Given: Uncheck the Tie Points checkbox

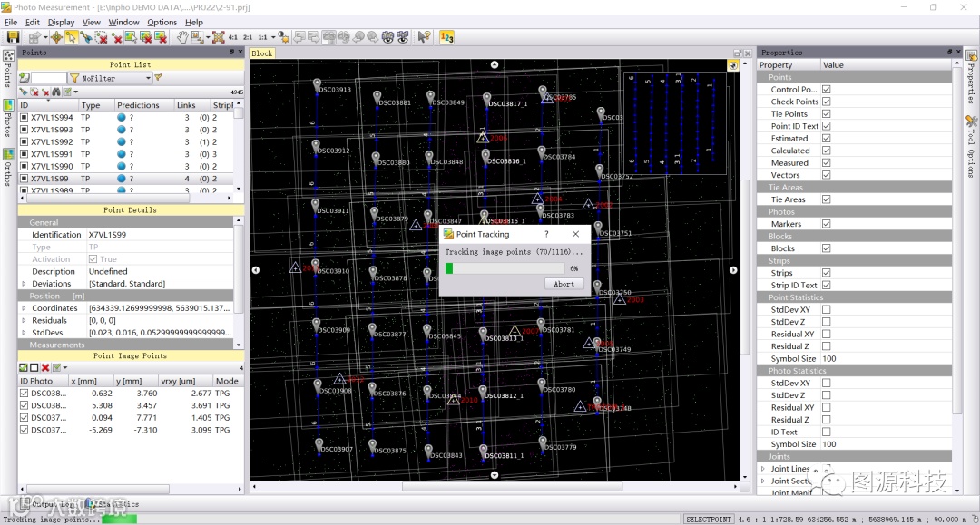Looking at the screenshot, I should tap(826, 114).
